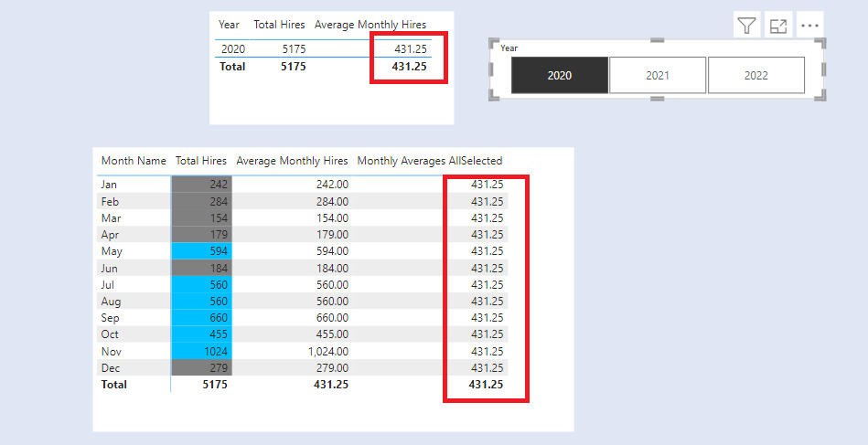The height and width of the screenshot is (445, 868).
Task: Click Monthly Averages AllSelected column header
Action: point(429,161)
